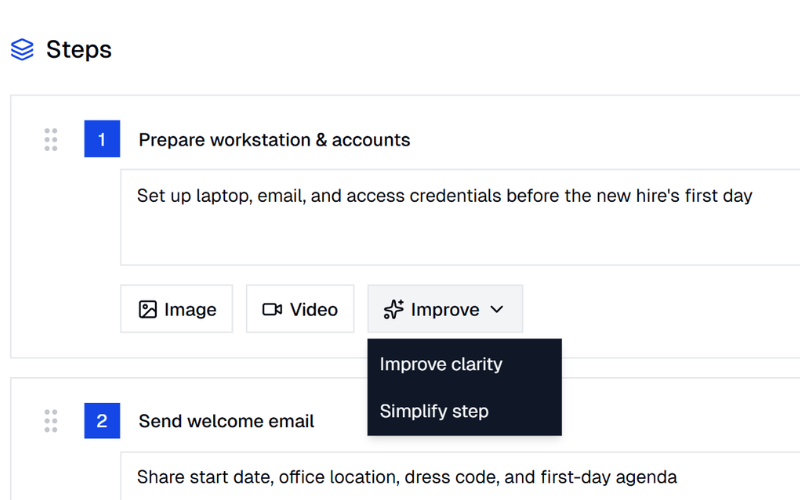Add an Image to step 1

click(x=177, y=309)
